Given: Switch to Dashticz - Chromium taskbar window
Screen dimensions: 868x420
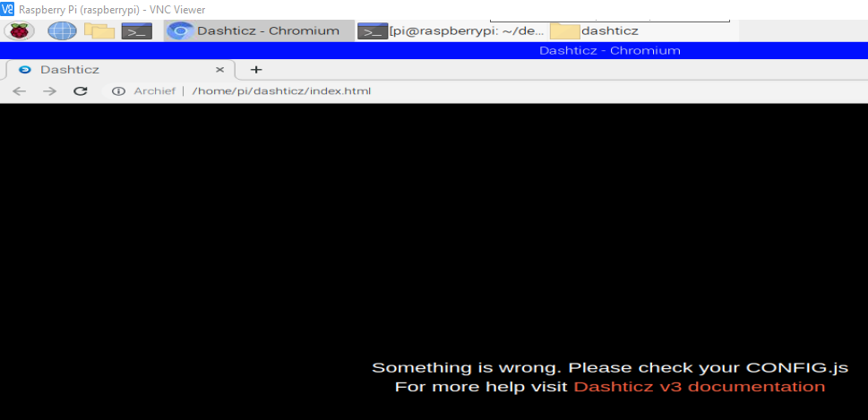Looking at the screenshot, I should [259, 31].
